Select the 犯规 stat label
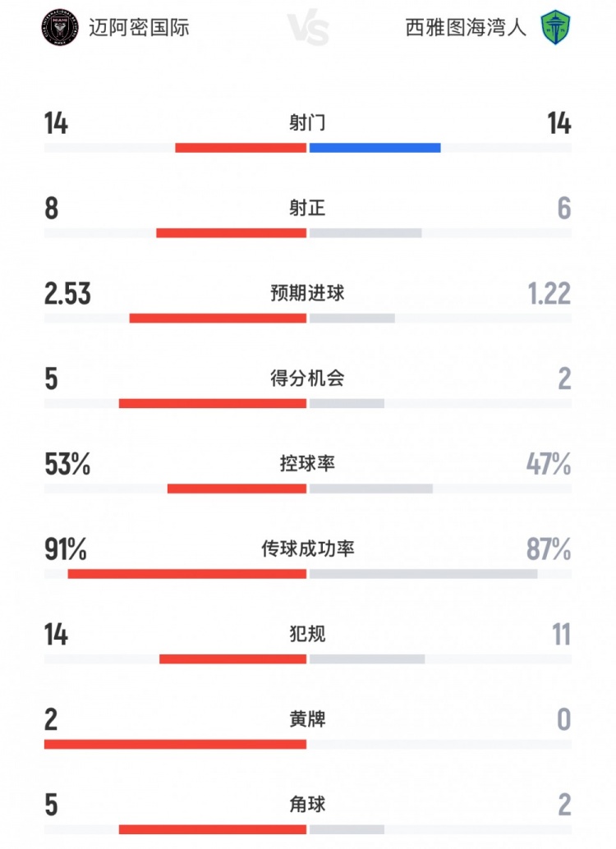Image resolution: width=616 pixels, height=849 pixels. 308,634
